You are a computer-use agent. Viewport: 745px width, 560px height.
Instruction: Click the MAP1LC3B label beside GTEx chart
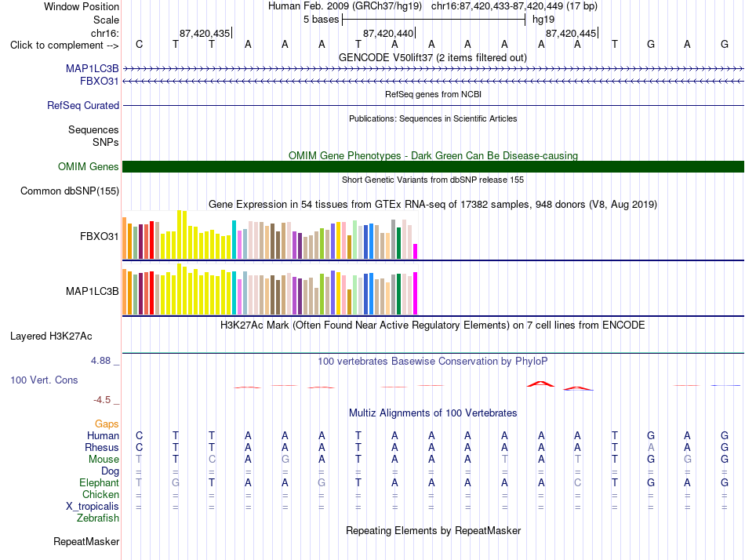[93, 292]
